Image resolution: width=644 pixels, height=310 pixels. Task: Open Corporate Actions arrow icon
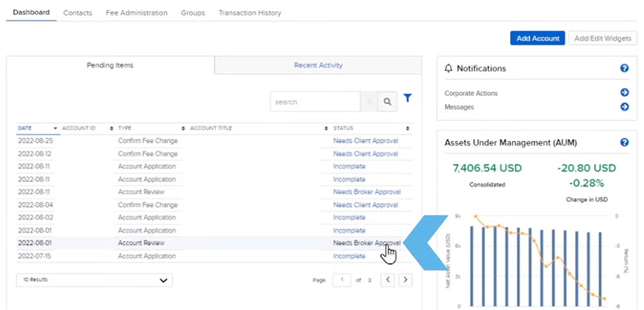pos(624,93)
